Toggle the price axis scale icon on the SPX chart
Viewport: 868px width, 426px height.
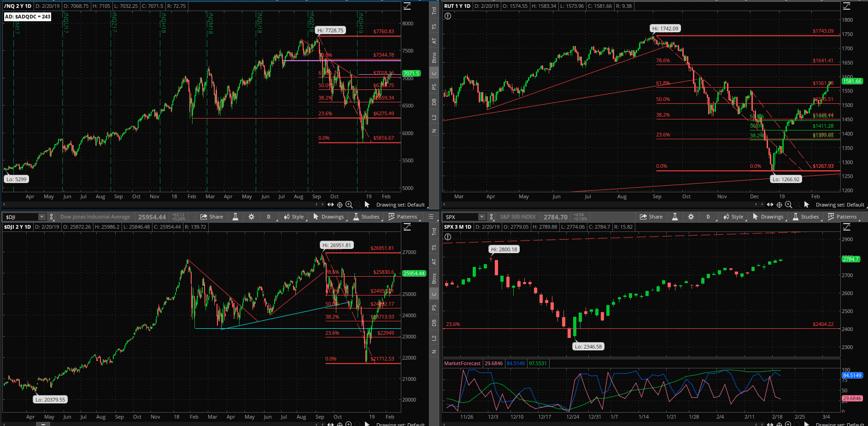pos(847,227)
